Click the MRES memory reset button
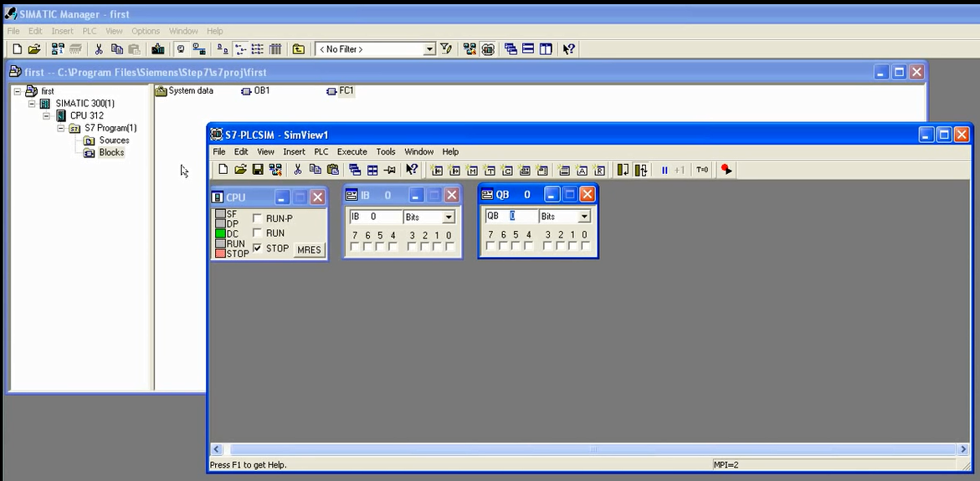 click(x=309, y=249)
